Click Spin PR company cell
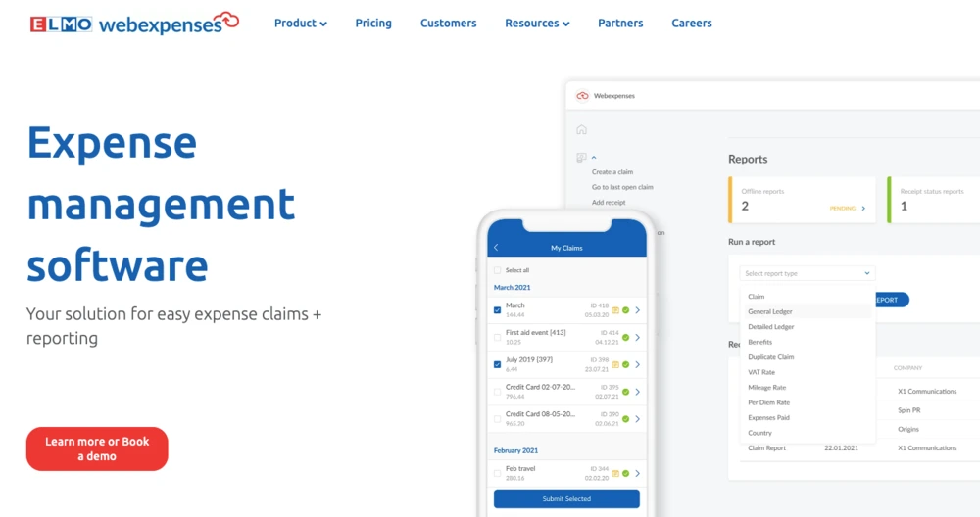Viewport: 980px width, 517px height. (908, 410)
